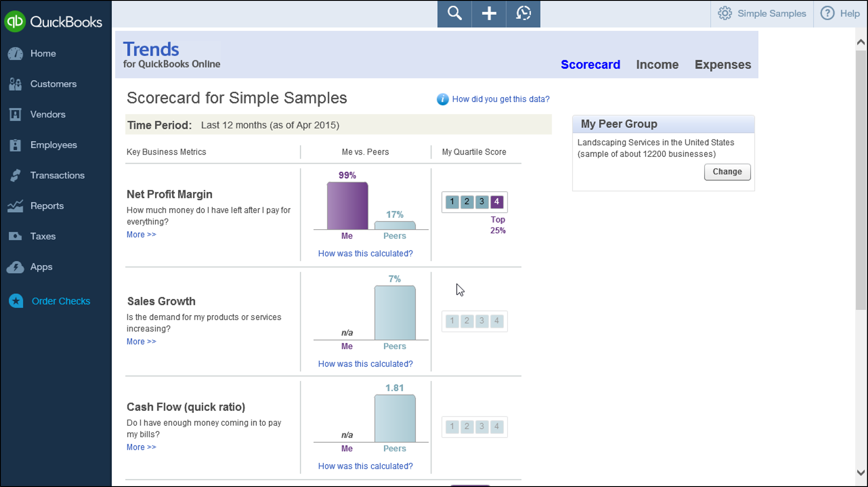Open the Employees section in sidebar
This screenshot has height=487, width=868.
click(x=15, y=145)
